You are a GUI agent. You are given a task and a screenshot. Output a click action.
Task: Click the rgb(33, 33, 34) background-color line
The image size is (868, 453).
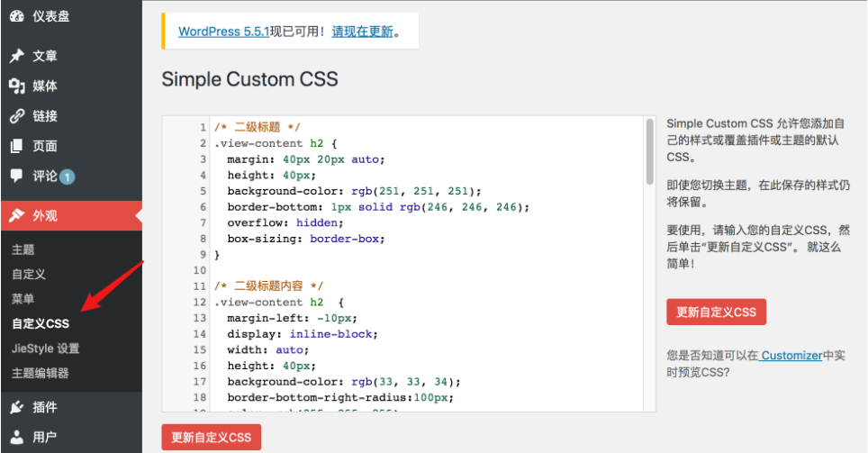pos(344,382)
